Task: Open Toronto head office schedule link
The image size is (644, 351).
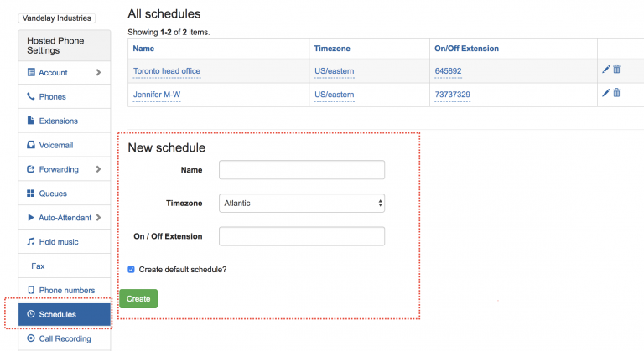Action: click(167, 71)
